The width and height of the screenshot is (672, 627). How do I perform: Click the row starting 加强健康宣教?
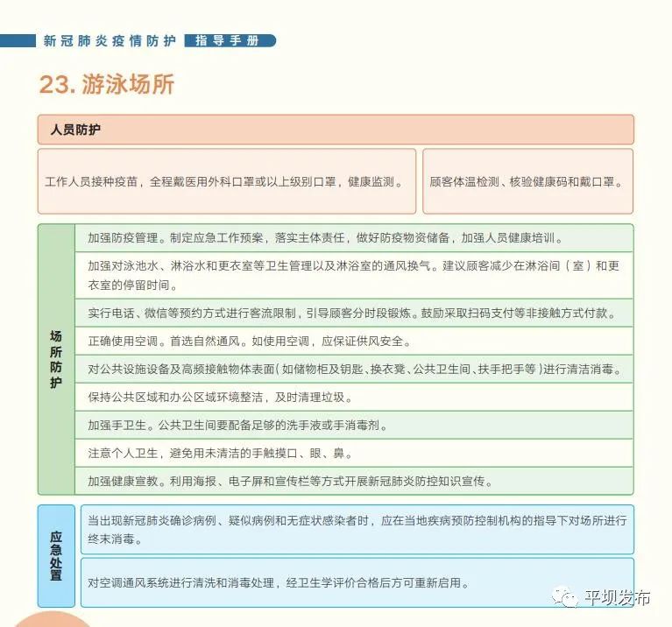(354, 481)
